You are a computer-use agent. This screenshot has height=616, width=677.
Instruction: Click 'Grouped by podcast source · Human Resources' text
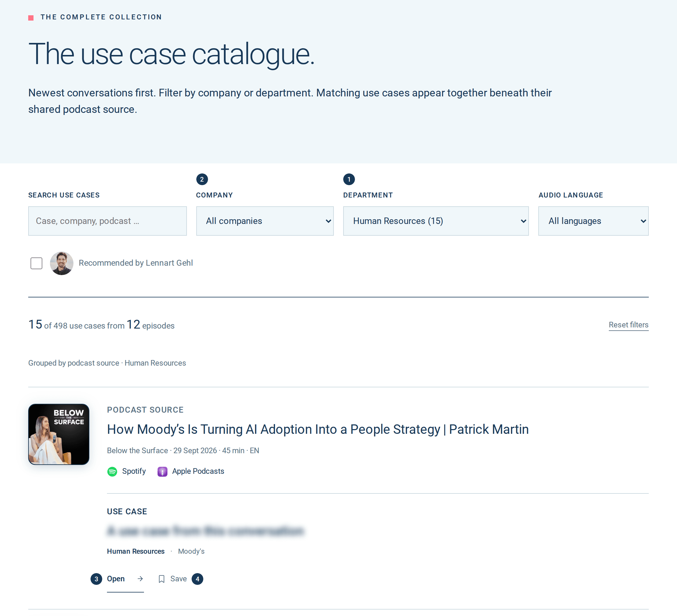pyautogui.click(x=107, y=363)
